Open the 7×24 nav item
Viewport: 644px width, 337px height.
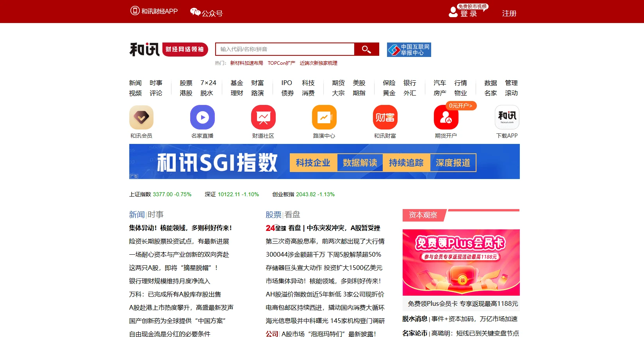pos(208,83)
